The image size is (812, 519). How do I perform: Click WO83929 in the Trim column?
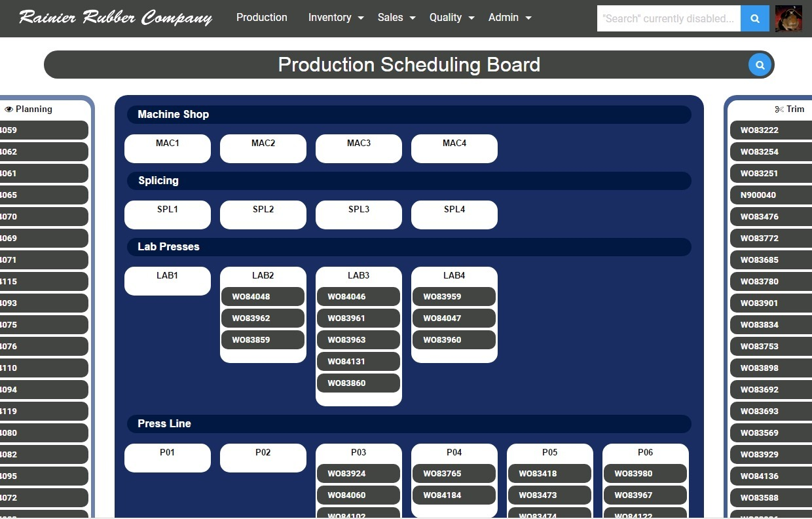pos(771,455)
